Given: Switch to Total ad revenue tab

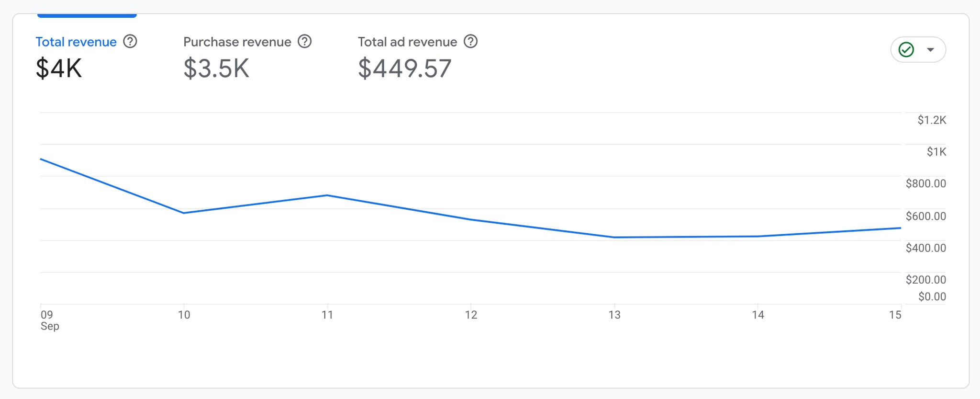Looking at the screenshot, I should coord(407,42).
